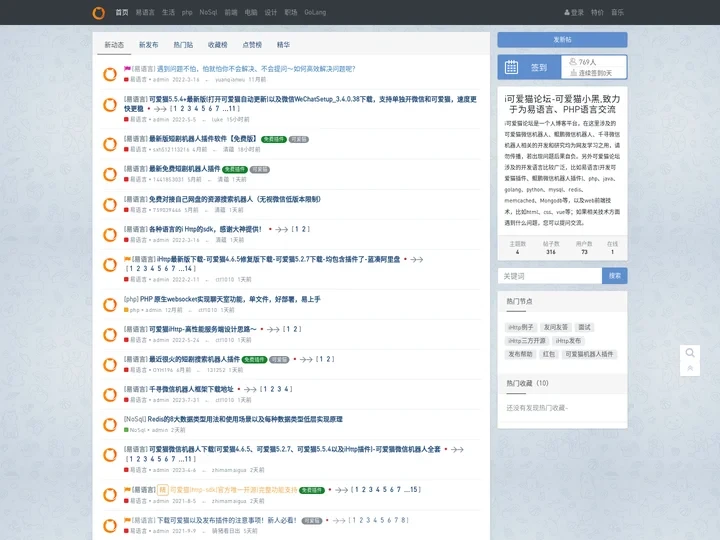Open the 前端 category in navbar
This screenshot has width=720, height=540.
pos(231,12)
